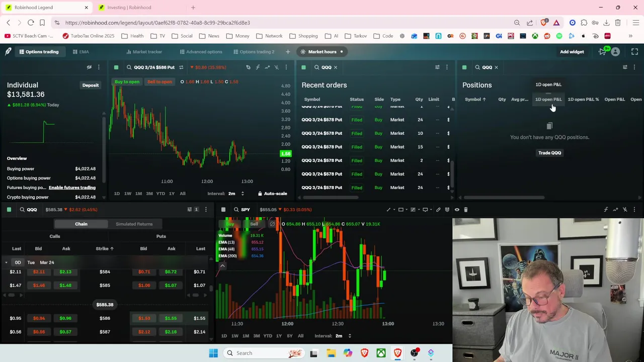Click Trade QQQ button
This screenshot has width=644, height=362.
pyautogui.click(x=549, y=153)
